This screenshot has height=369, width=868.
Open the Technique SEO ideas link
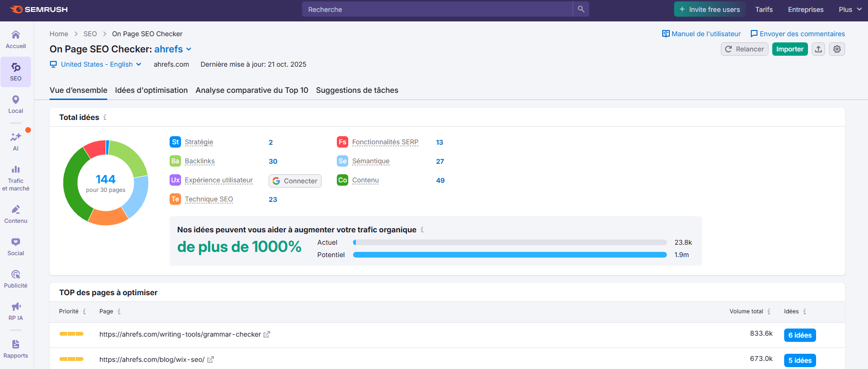pyautogui.click(x=209, y=199)
